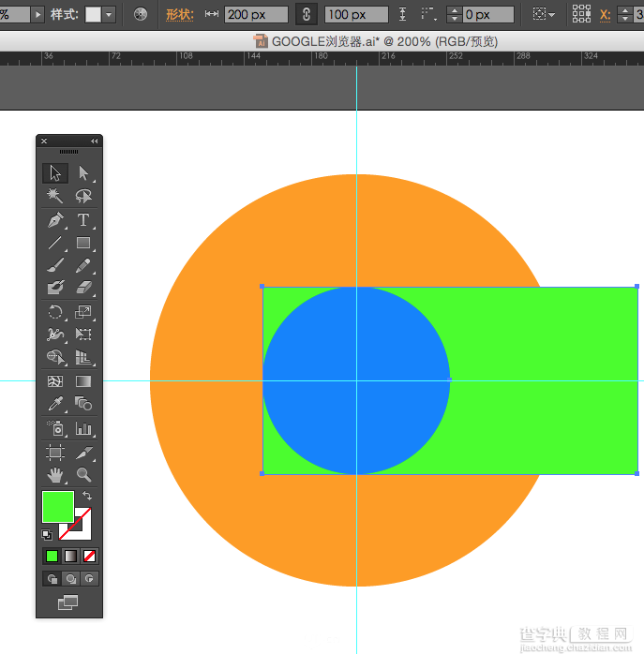Click the corner radius stepper arrows

coord(454,15)
